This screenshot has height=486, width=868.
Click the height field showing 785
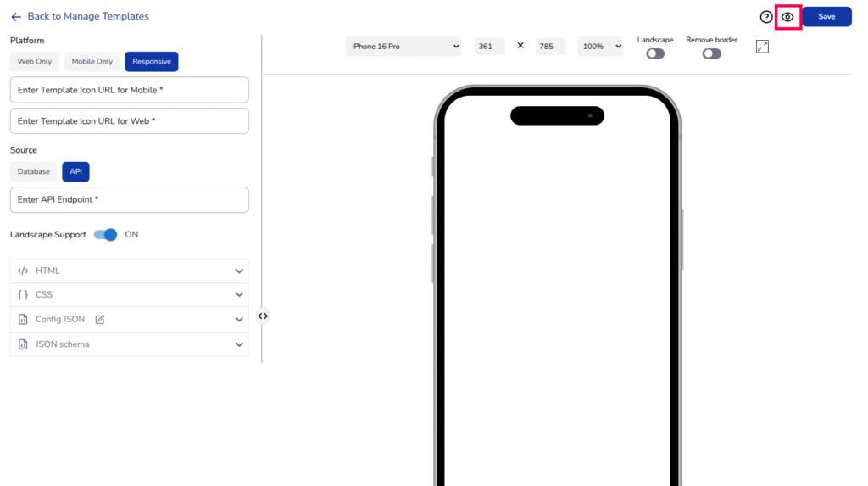(x=550, y=47)
